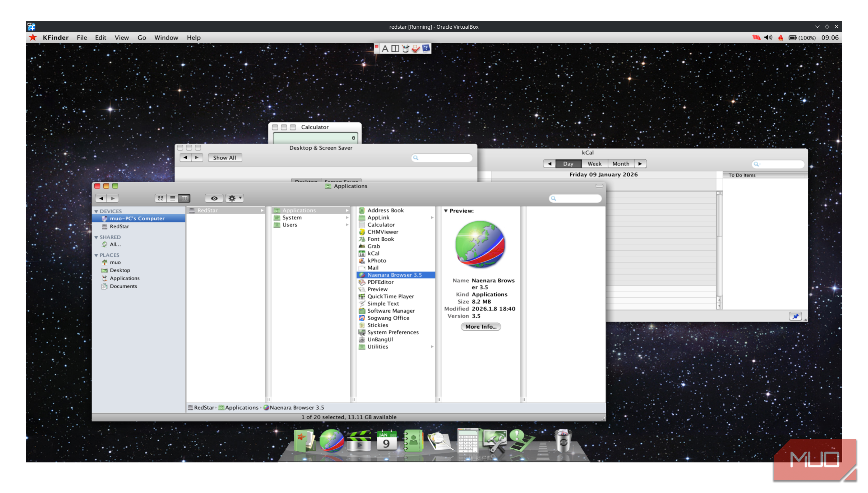The image size is (868, 493).
Task: Click Show All in Desktop & Screen Saver
Action: (224, 158)
